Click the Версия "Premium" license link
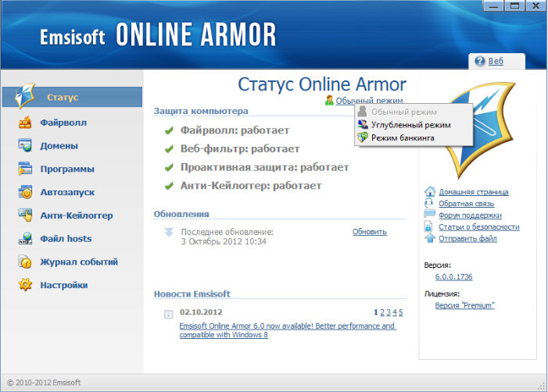 point(464,305)
